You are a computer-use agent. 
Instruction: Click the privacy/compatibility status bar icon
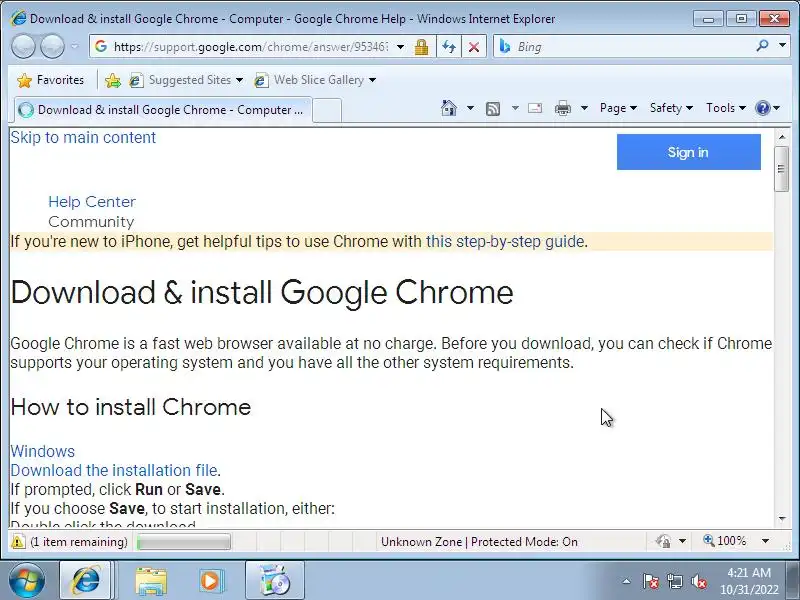click(663, 541)
